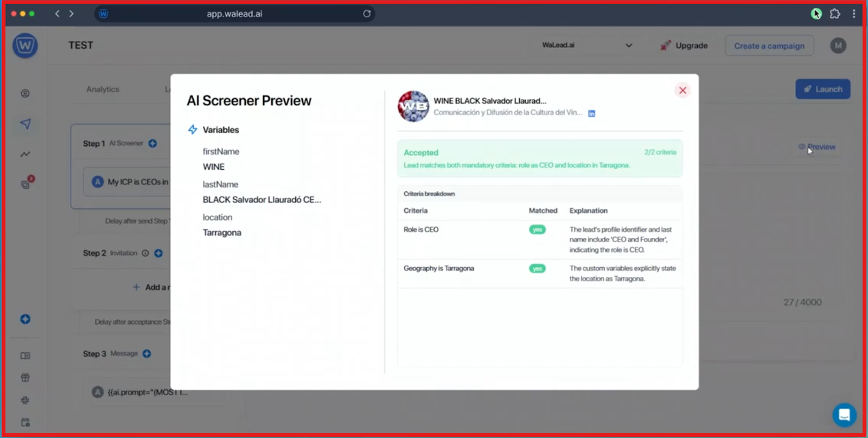Click the Upgrade button
Viewport: 868px width, 438px height.
point(684,46)
